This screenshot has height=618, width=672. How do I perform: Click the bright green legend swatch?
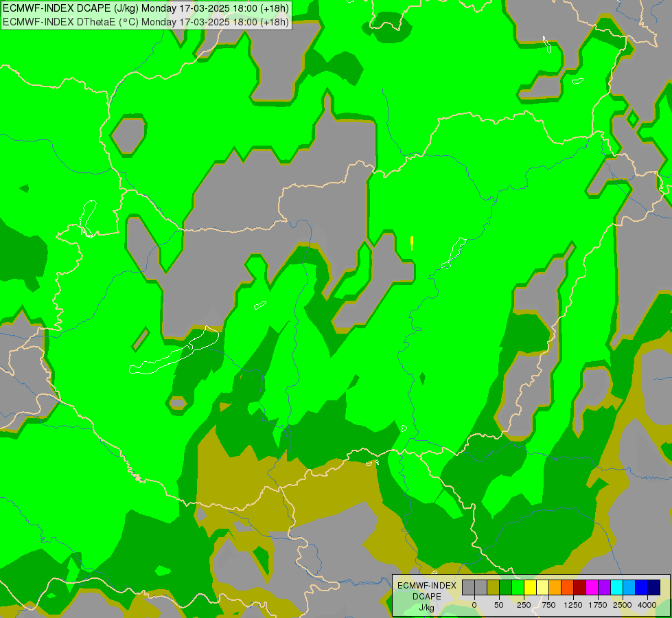518,587
